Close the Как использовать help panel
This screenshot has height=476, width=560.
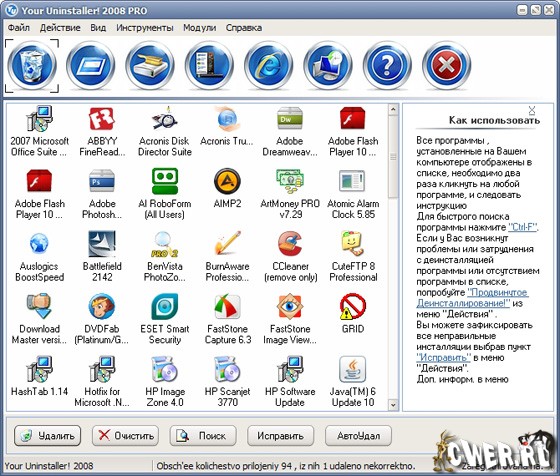tap(532, 110)
